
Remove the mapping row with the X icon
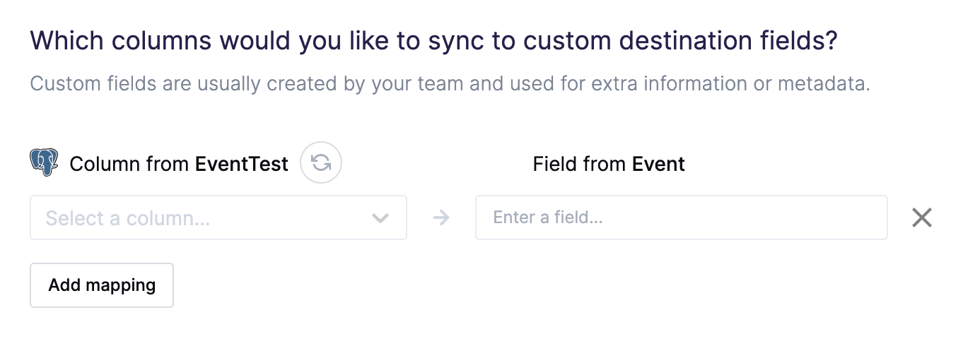click(x=922, y=217)
